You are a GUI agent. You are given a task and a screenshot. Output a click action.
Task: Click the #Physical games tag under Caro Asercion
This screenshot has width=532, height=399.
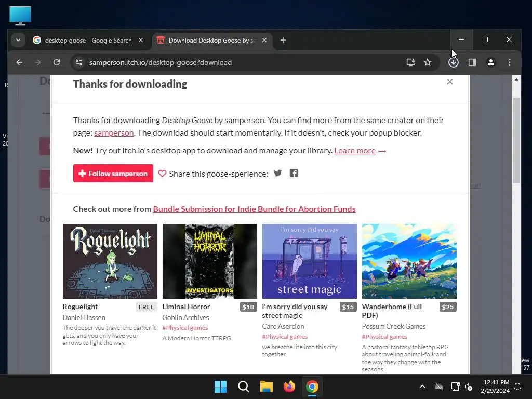[x=285, y=337]
